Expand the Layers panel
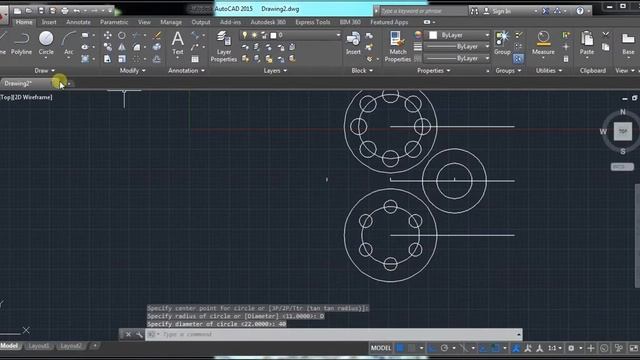 [x=275, y=71]
